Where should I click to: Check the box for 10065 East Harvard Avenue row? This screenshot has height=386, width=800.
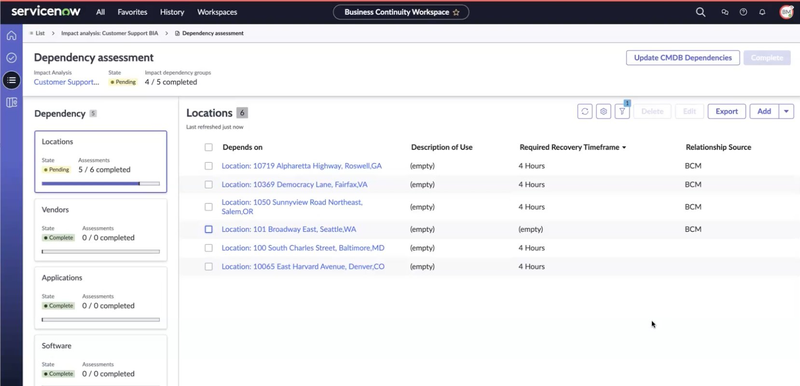click(208, 267)
